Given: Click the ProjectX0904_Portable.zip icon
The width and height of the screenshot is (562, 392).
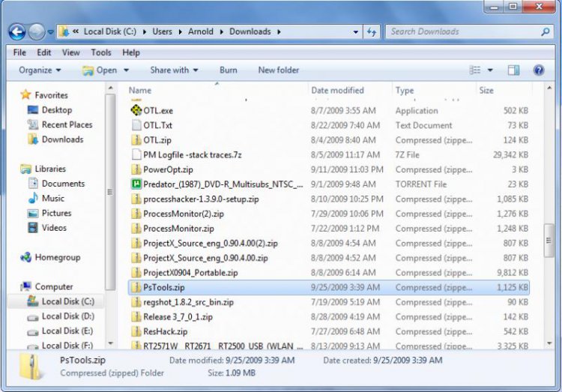Looking at the screenshot, I should (136, 272).
